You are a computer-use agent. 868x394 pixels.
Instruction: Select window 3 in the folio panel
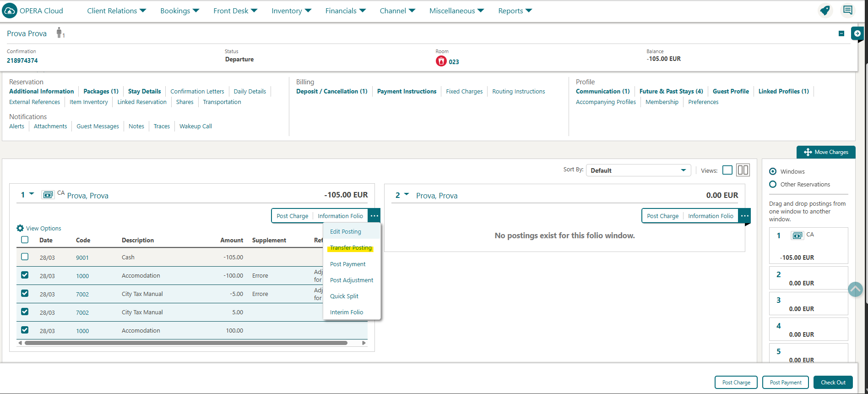tap(808, 304)
